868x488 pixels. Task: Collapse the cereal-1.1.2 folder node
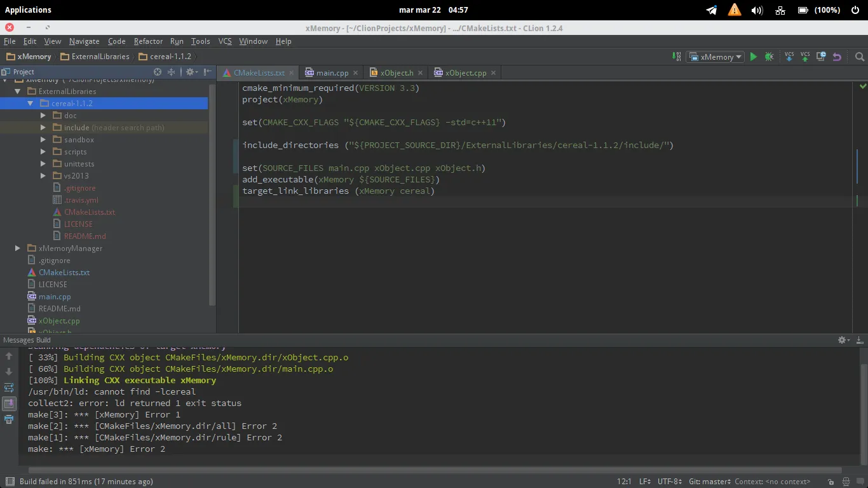tap(30, 104)
